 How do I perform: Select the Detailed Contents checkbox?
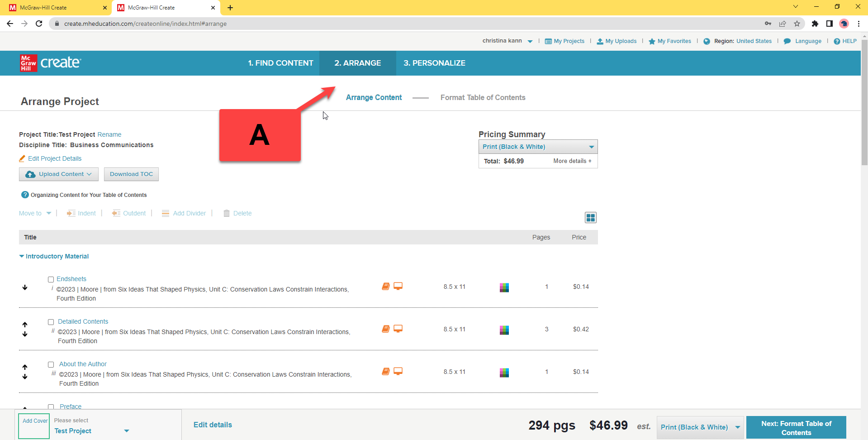51,322
